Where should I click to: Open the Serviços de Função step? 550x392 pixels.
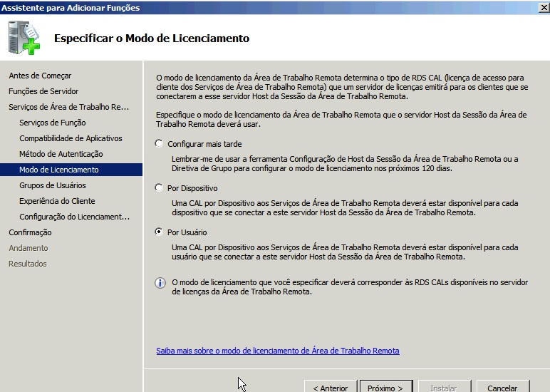[x=53, y=123]
